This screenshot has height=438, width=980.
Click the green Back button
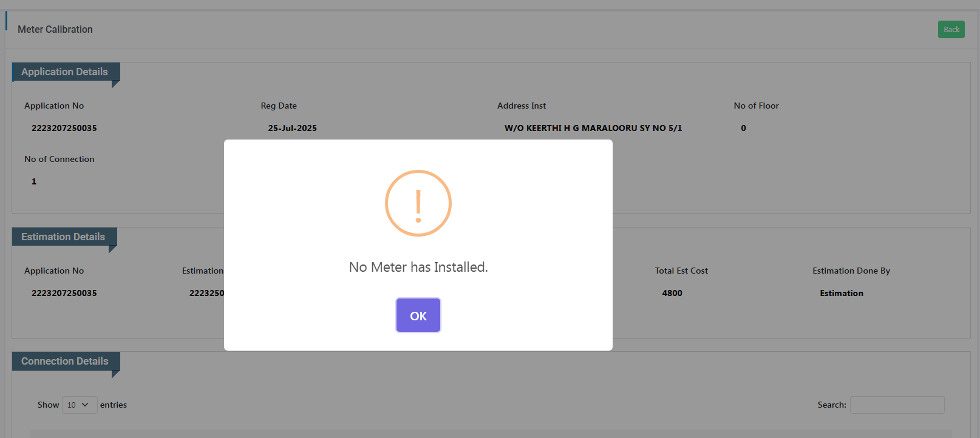click(x=951, y=29)
